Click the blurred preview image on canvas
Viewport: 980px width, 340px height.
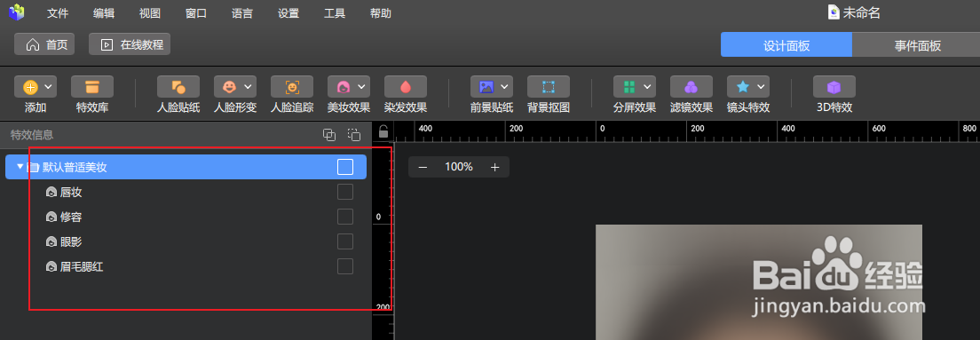(759, 282)
